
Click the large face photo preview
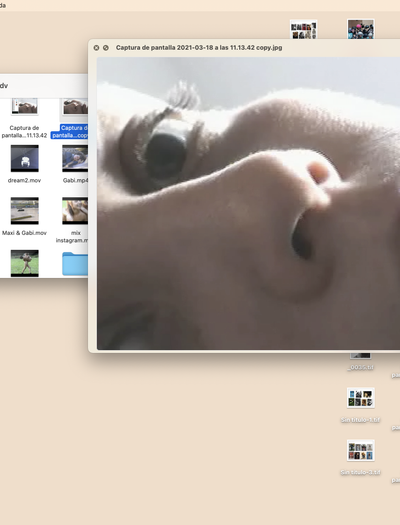click(x=248, y=203)
